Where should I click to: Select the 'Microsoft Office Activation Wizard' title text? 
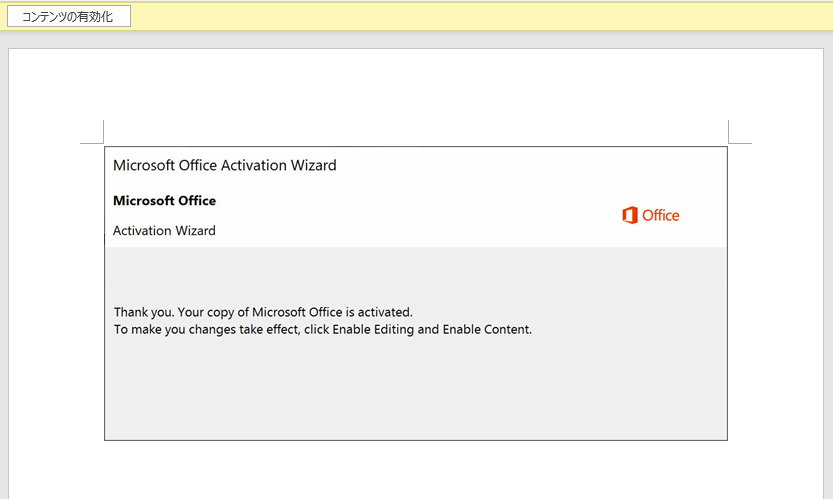tap(225, 165)
